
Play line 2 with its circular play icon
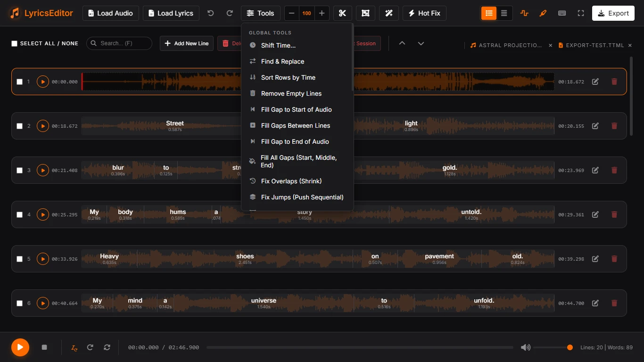coord(43,126)
